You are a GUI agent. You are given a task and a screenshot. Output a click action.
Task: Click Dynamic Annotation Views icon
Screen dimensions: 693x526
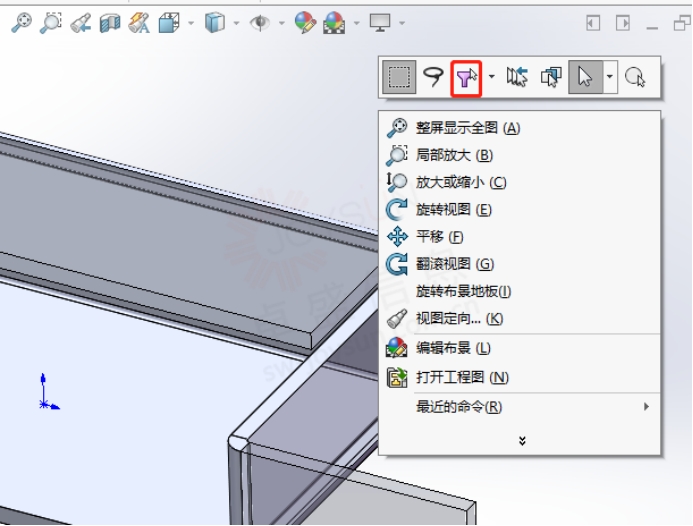tap(139, 23)
